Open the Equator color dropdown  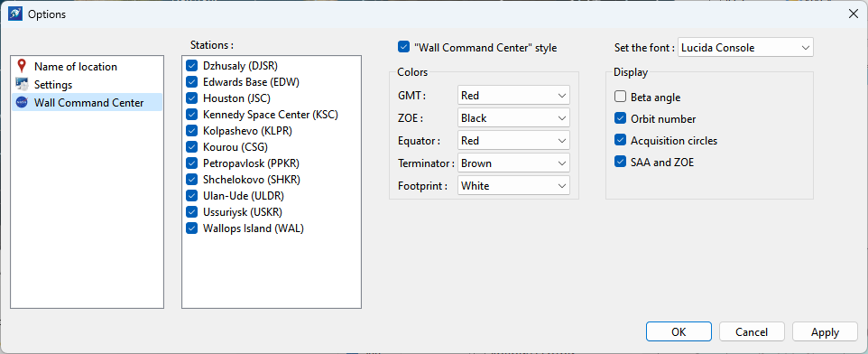513,141
